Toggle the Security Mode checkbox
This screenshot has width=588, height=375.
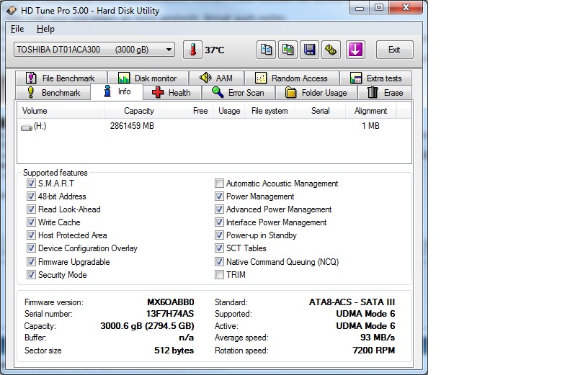tap(31, 275)
